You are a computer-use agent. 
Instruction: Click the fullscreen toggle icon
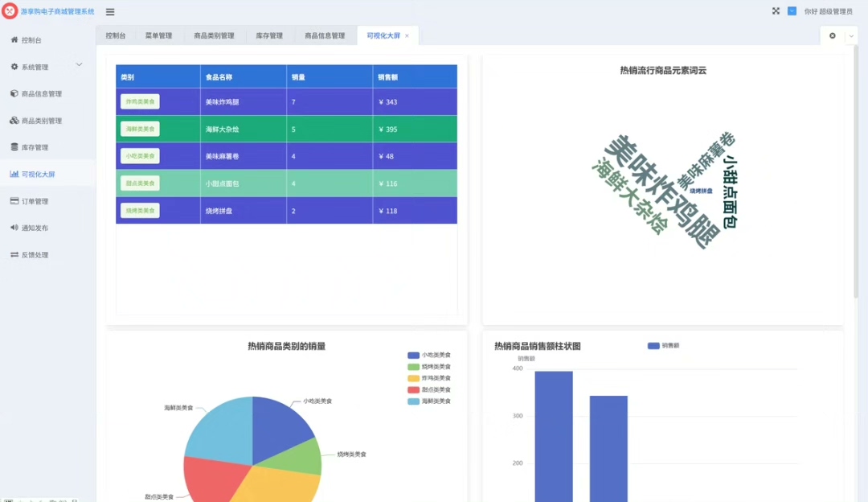[776, 11]
